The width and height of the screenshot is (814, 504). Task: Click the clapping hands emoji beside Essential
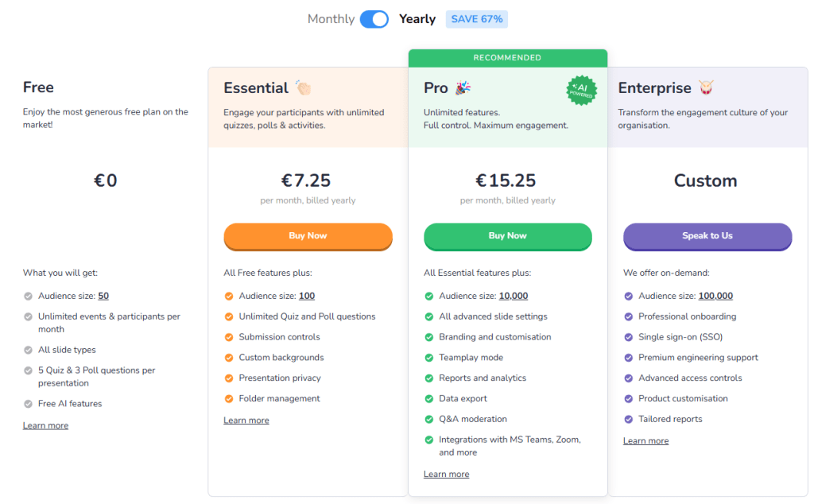pyautogui.click(x=304, y=87)
